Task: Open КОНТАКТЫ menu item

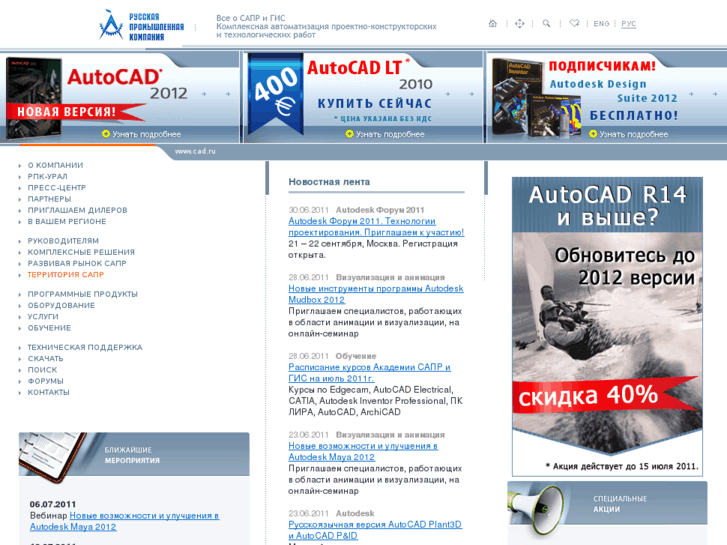Action: coord(48,392)
